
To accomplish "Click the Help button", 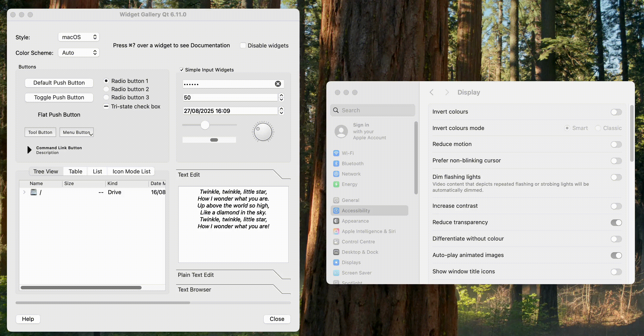I will point(28,319).
